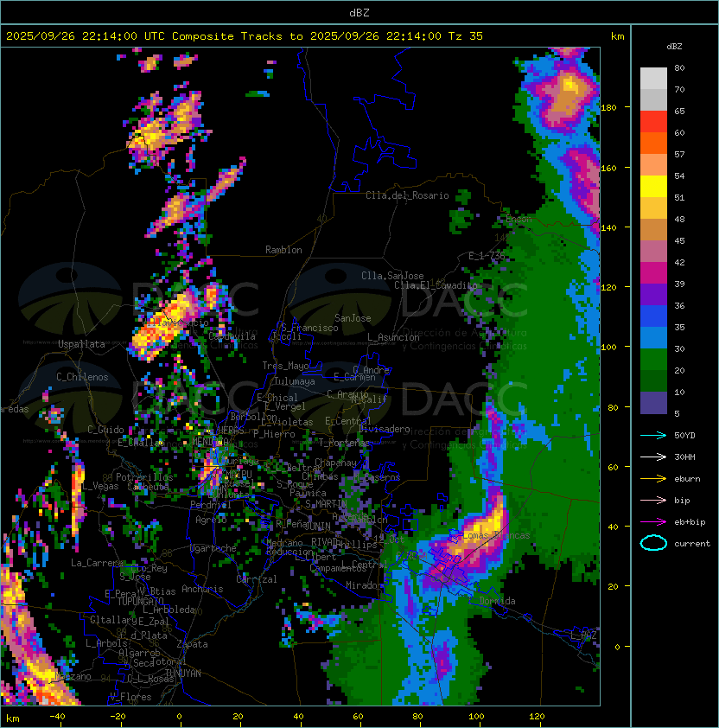Click the yellow eburn arrow in legend
The image size is (719, 728).
(x=653, y=479)
